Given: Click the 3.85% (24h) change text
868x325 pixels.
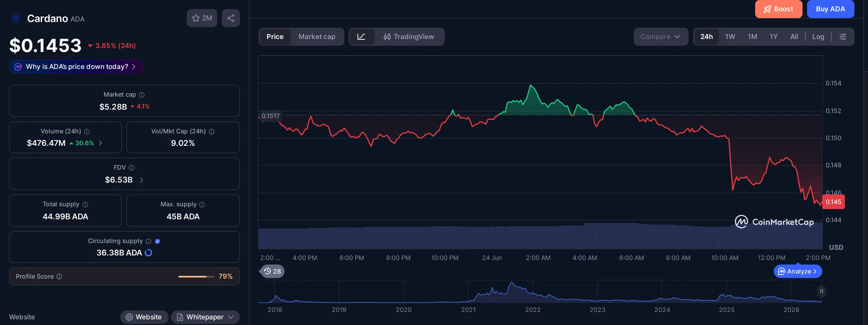Looking at the screenshot, I should 112,46.
